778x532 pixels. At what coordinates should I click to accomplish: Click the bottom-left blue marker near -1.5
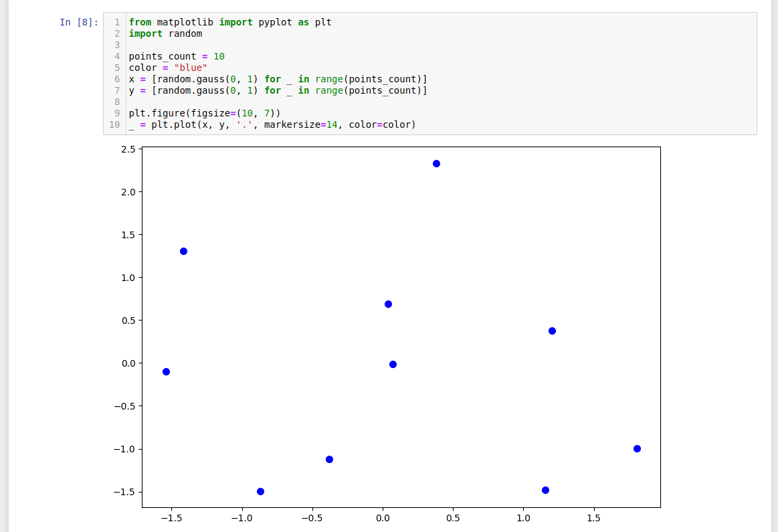[261, 491]
